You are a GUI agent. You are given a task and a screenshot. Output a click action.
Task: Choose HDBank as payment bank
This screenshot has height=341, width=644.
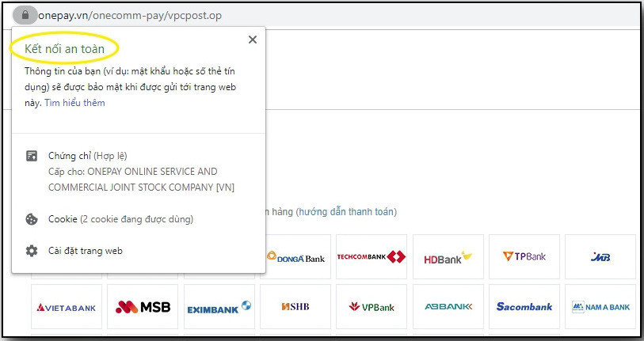[448, 257]
